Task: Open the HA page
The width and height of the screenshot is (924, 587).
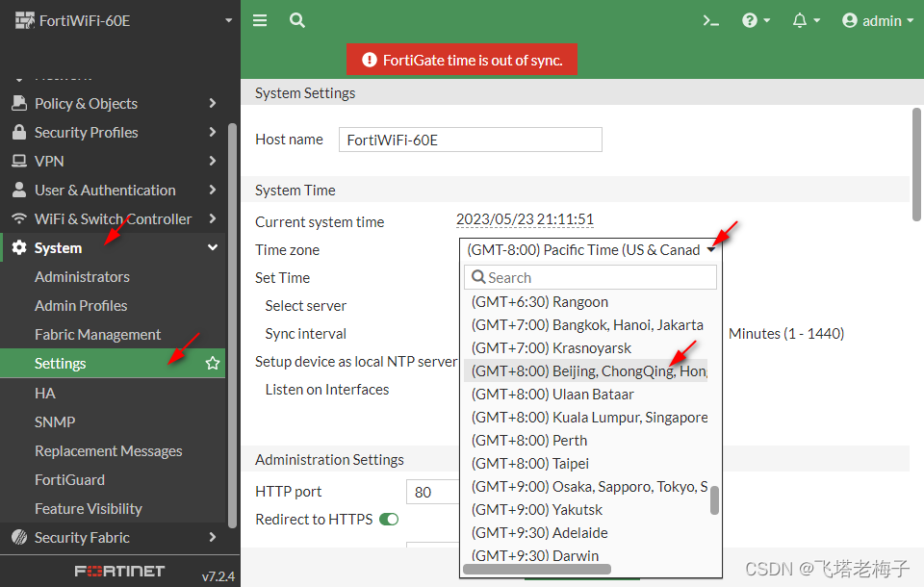Action: 45,393
